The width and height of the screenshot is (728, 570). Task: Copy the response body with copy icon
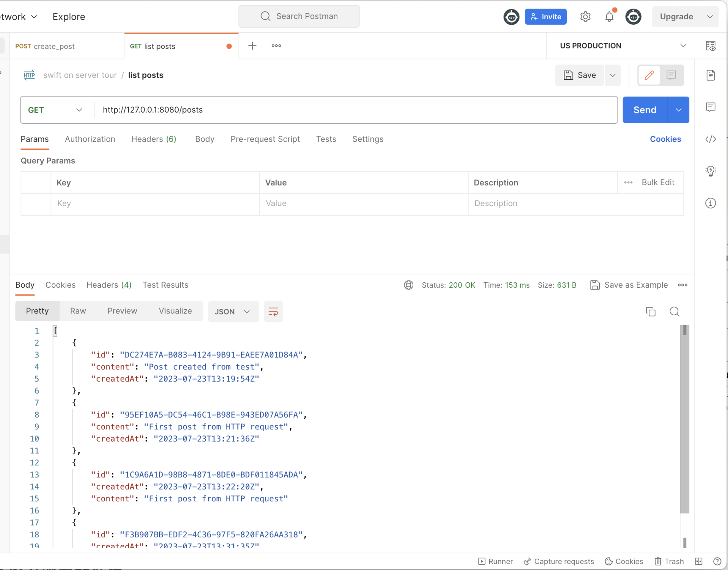651,312
